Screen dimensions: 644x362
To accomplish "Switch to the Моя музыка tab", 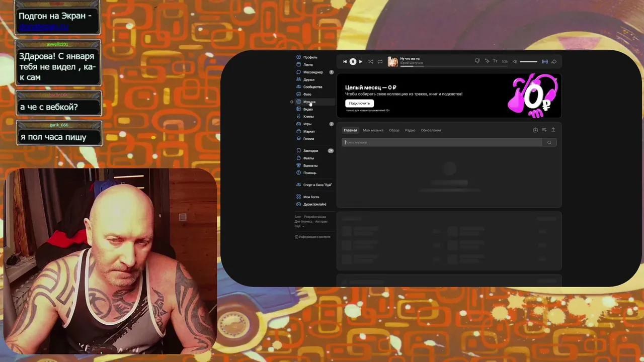I will tap(373, 130).
